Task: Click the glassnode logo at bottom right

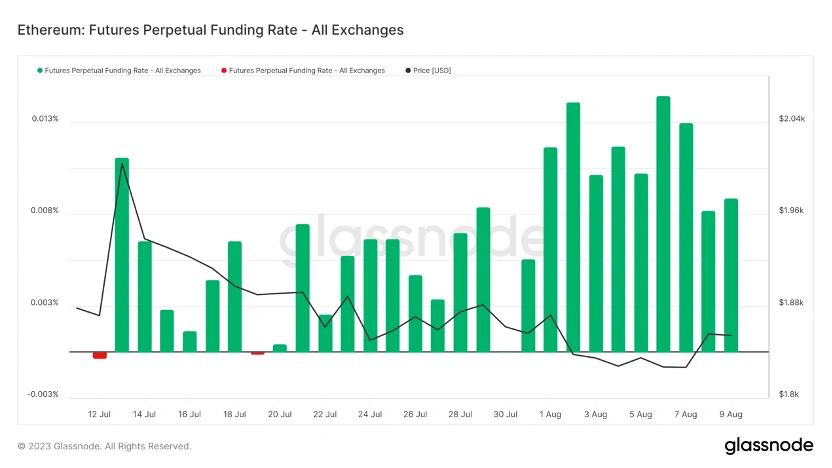Action: tap(767, 445)
